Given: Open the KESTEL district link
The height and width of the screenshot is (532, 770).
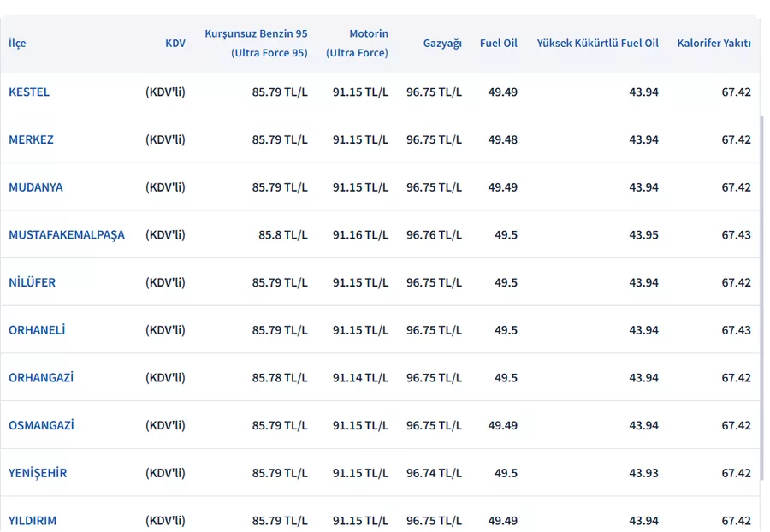Looking at the screenshot, I should point(29,92).
